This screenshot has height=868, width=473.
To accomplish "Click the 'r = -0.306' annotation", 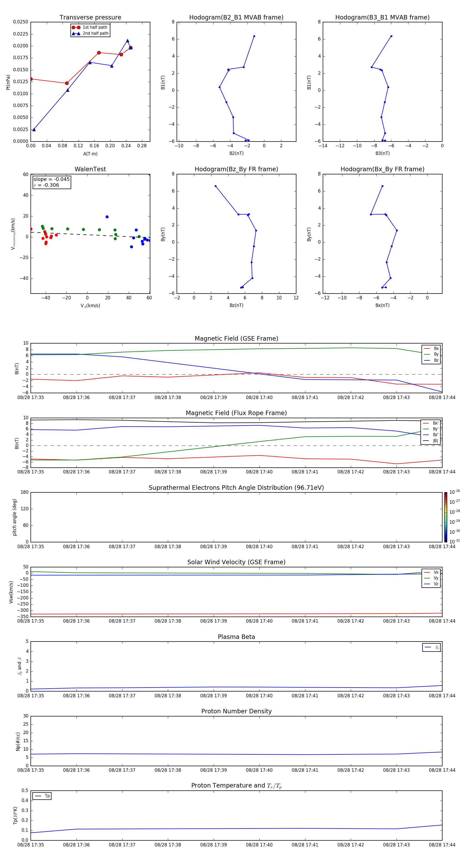I will point(47,185).
